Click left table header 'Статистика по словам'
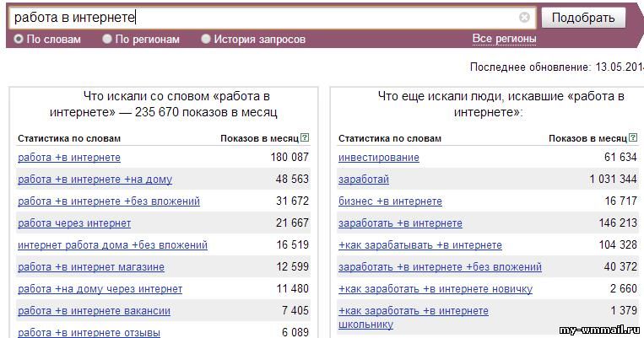This screenshot has width=644, height=338. [69, 138]
